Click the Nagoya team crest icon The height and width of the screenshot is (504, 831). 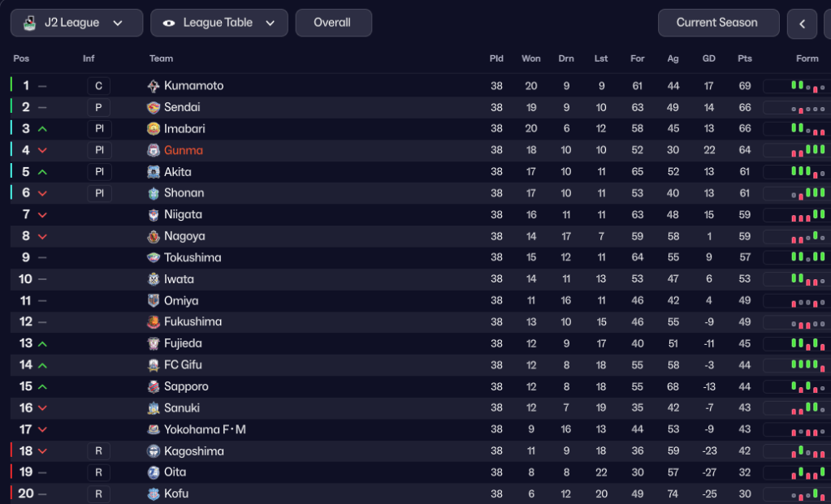pos(154,236)
